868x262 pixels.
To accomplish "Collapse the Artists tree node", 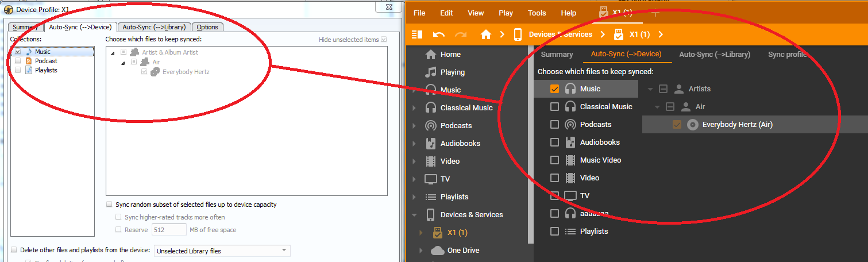I will click(650, 89).
